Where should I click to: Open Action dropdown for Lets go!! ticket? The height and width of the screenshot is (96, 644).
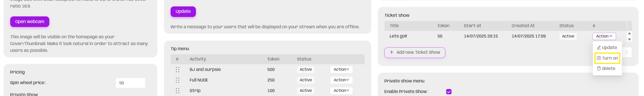click(x=604, y=36)
